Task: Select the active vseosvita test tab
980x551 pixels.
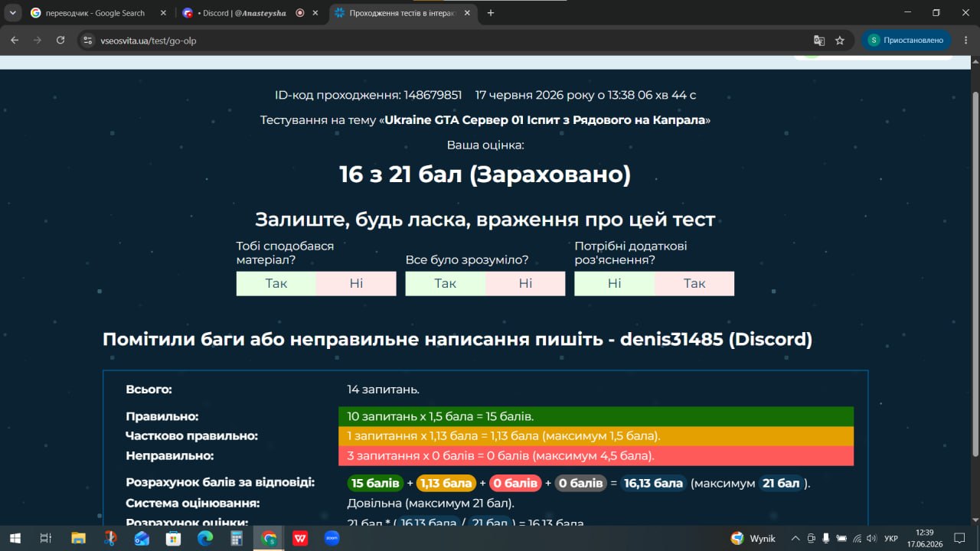Action: [x=403, y=13]
